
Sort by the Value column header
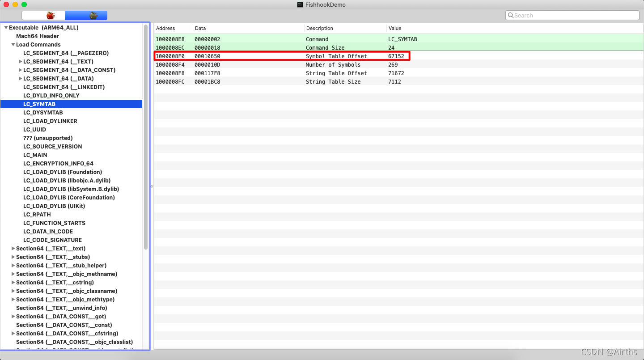click(x=515, y=28)
